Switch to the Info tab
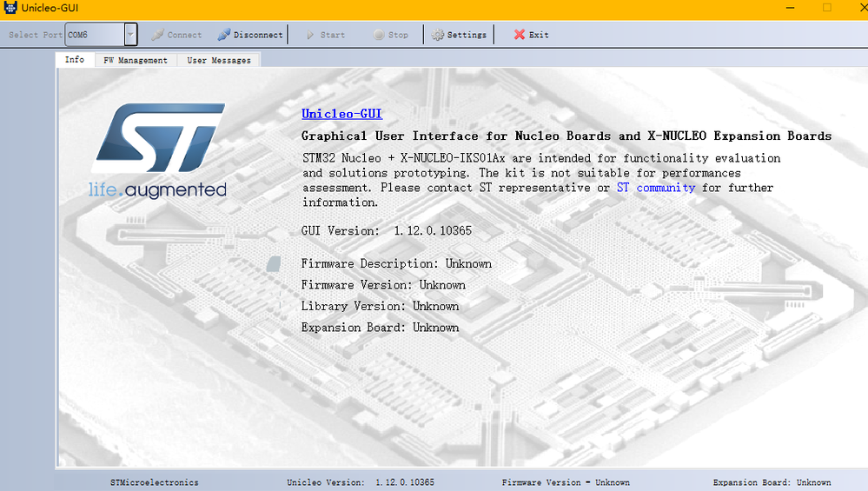The width and height of the screenshot is (868, 491). 75,59
